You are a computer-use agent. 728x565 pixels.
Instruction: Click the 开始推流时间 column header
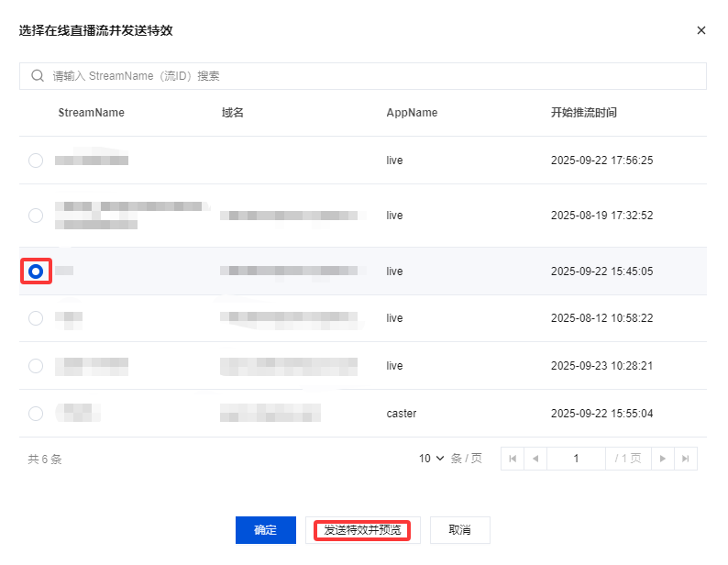click(x=584, y=113)
